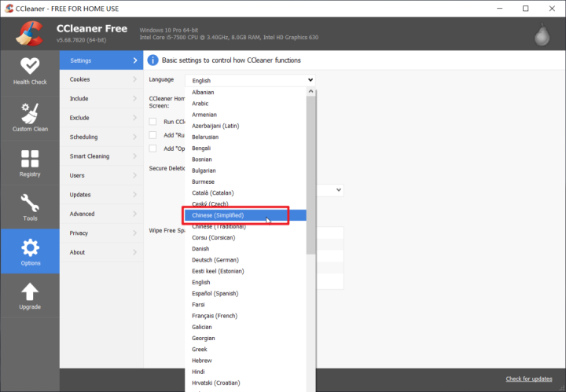
Task: Pick Eesti keel (Estonian) in list
Action: pos(245,271)
